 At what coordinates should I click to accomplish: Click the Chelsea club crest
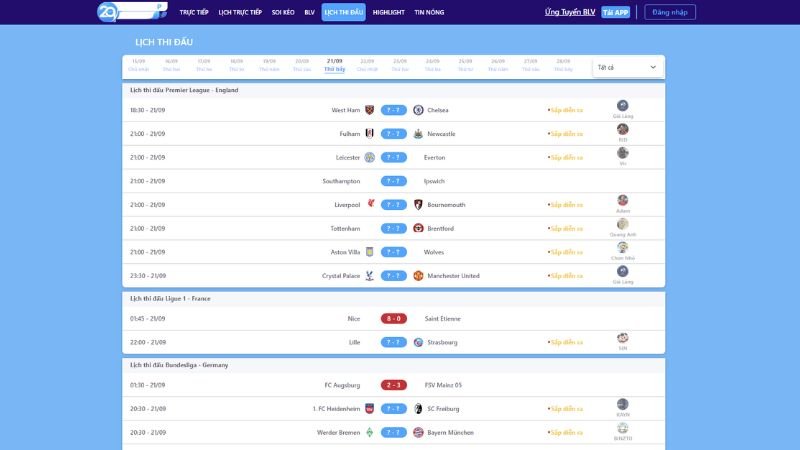click(418, 110)
